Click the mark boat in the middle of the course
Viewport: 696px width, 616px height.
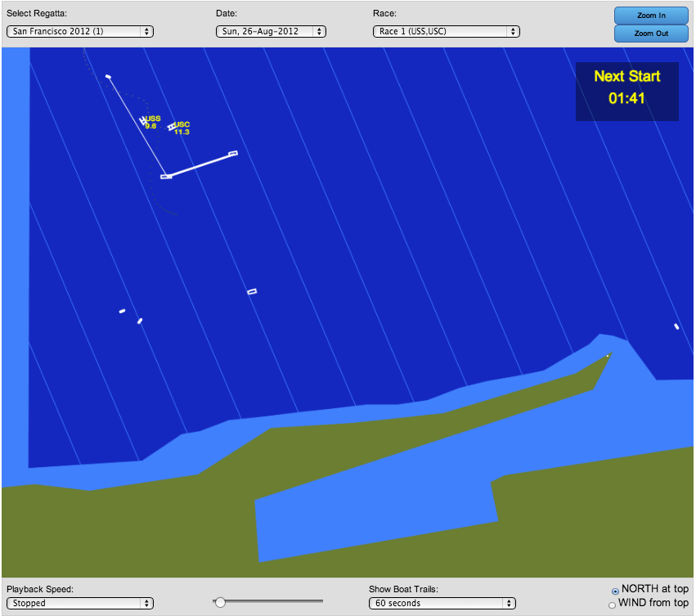click(252, 290)
